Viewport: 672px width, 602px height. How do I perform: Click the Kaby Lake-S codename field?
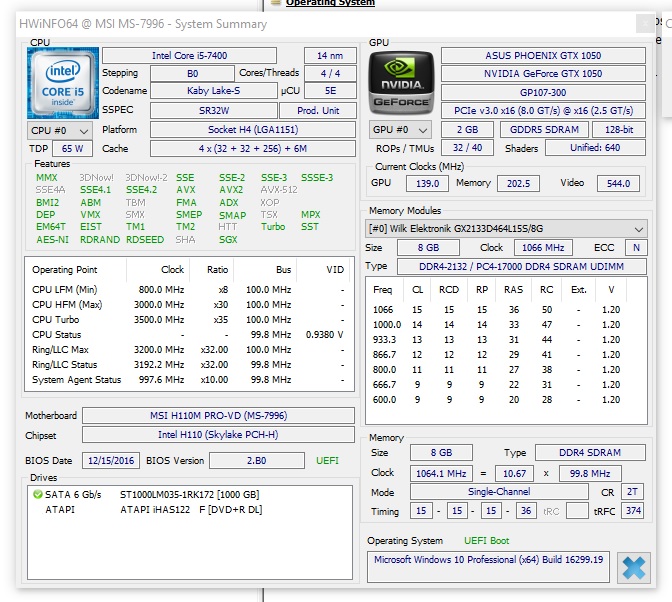tap(213, 91)
